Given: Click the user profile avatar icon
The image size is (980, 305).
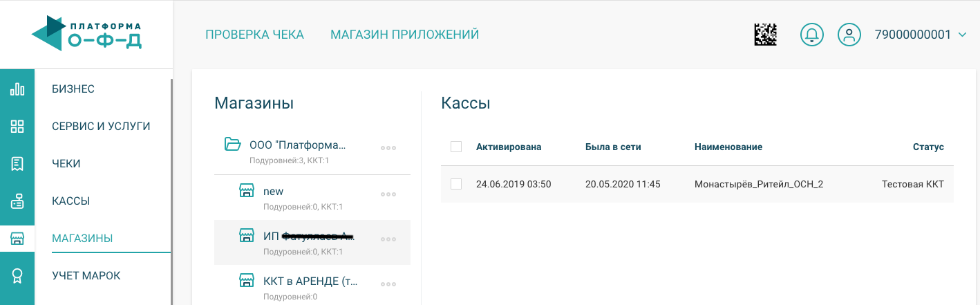Looking at the screenshot, I should (x=849, y=35).
